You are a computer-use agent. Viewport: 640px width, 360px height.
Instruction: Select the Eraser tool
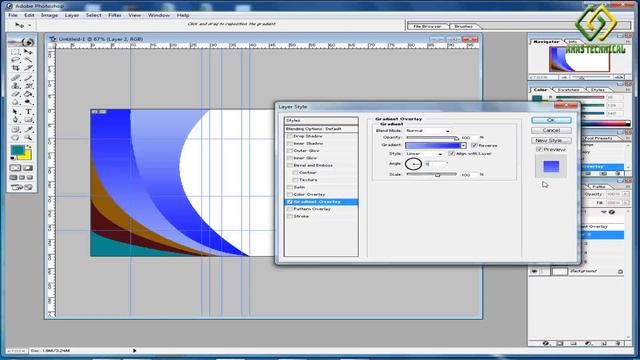point(16,94)
